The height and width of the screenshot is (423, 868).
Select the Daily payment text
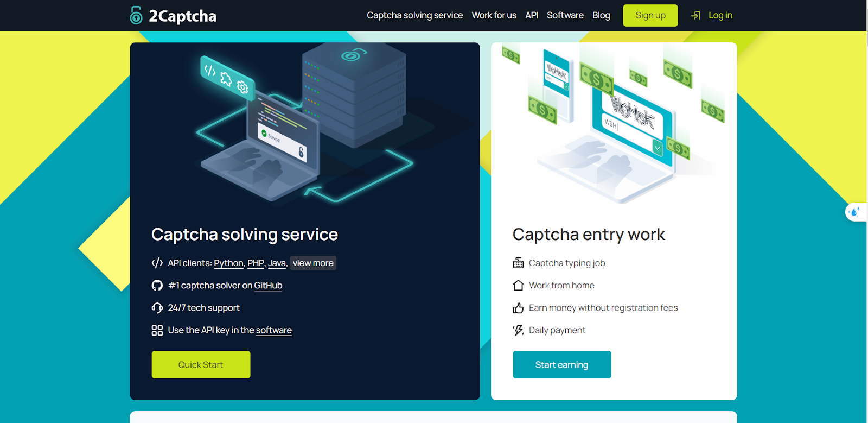[x=557, y=330]
